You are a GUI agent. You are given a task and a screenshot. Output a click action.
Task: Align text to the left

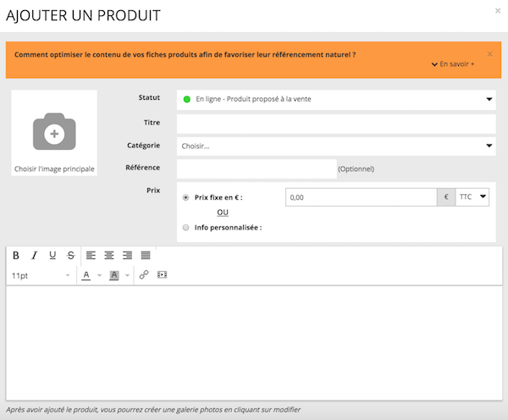[91, 255]
